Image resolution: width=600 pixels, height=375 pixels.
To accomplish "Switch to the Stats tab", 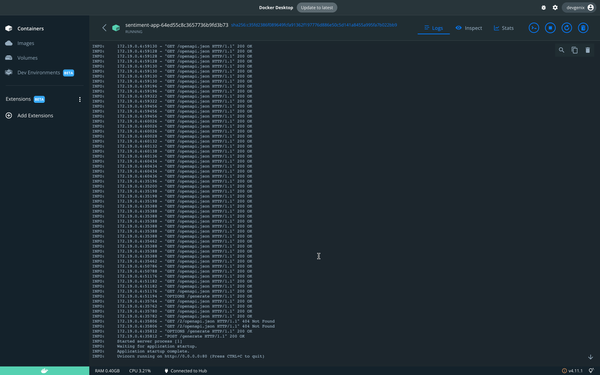I will 504,28.
